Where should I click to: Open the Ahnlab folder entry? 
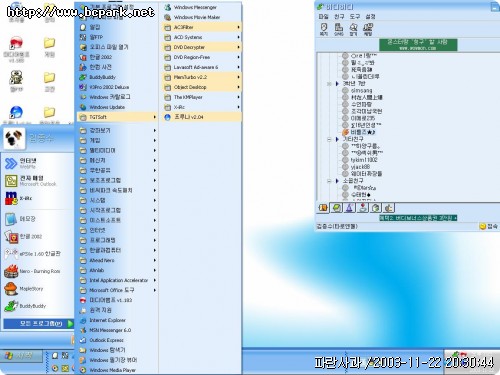click(x=117, y=270)
